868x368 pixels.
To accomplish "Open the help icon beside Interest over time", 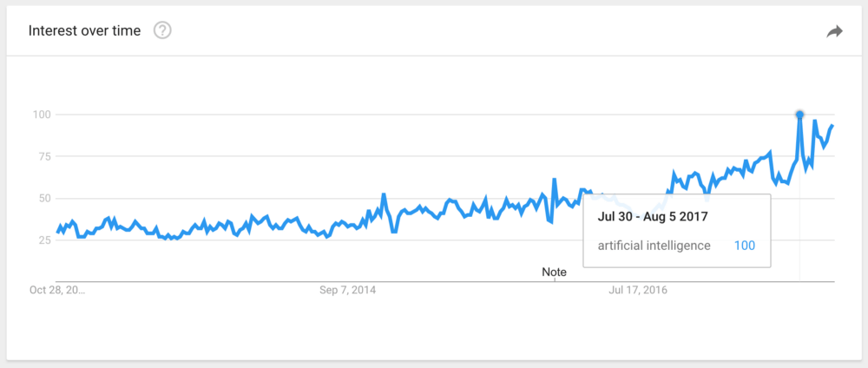I will (163, 30).
